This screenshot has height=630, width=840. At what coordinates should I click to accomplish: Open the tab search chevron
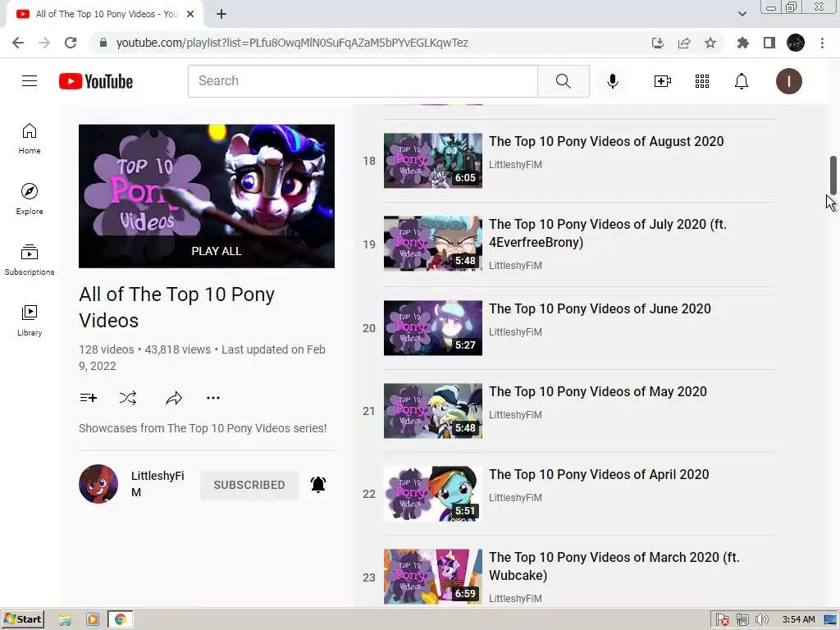(x=742, y=14)
